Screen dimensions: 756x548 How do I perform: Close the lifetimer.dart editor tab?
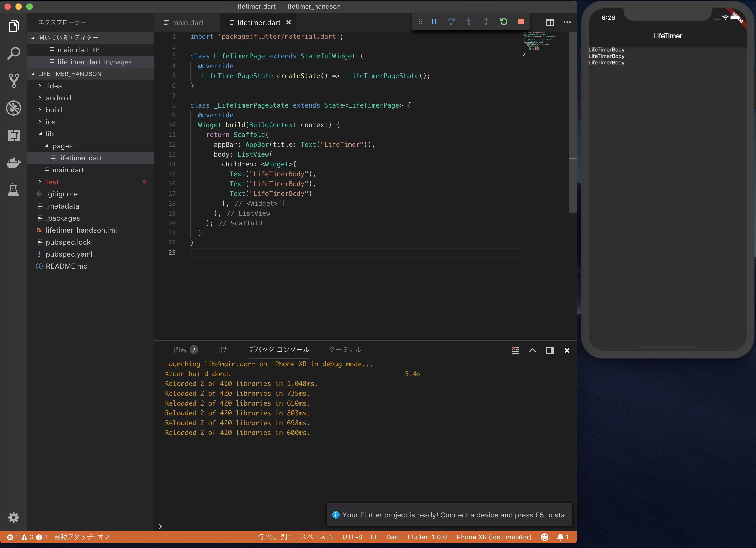pyautogui.click(x=288, y=22)
